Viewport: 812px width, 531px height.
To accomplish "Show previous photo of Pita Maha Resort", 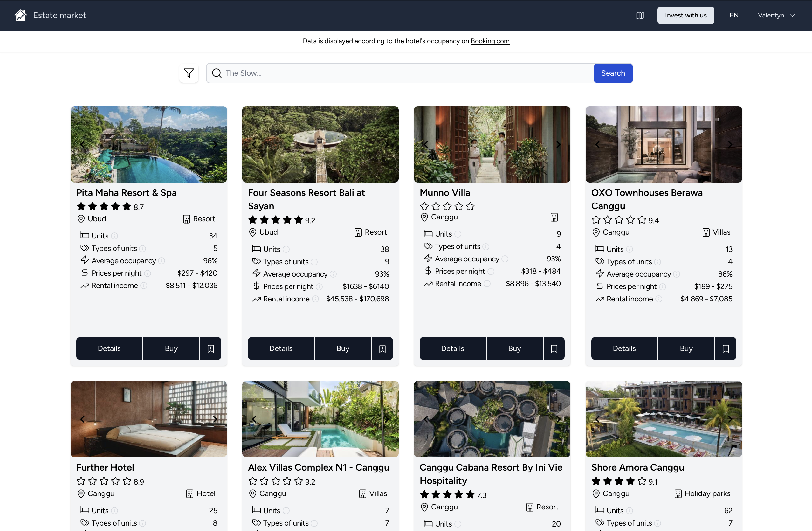I will click(82, 144).
